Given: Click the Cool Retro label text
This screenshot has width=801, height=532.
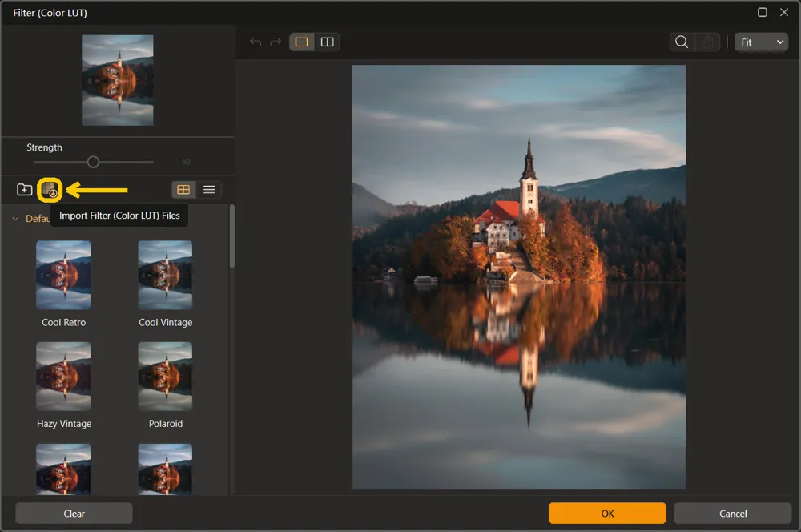Looking at the screenshot, I should click(x=64, y=322).
